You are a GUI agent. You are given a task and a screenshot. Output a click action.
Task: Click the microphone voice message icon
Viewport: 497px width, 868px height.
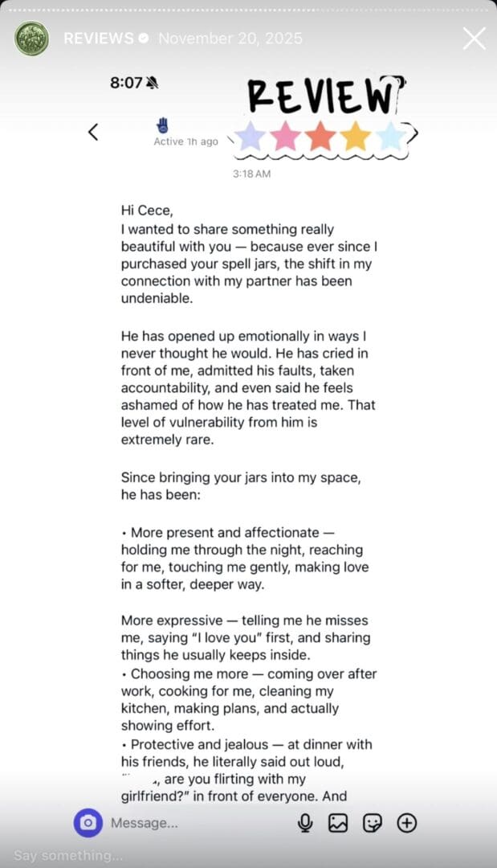[x=305, y=822]
